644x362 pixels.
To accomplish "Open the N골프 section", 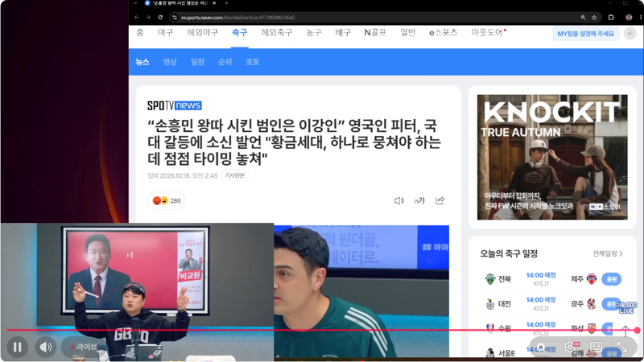I will (x=375, y=32).
